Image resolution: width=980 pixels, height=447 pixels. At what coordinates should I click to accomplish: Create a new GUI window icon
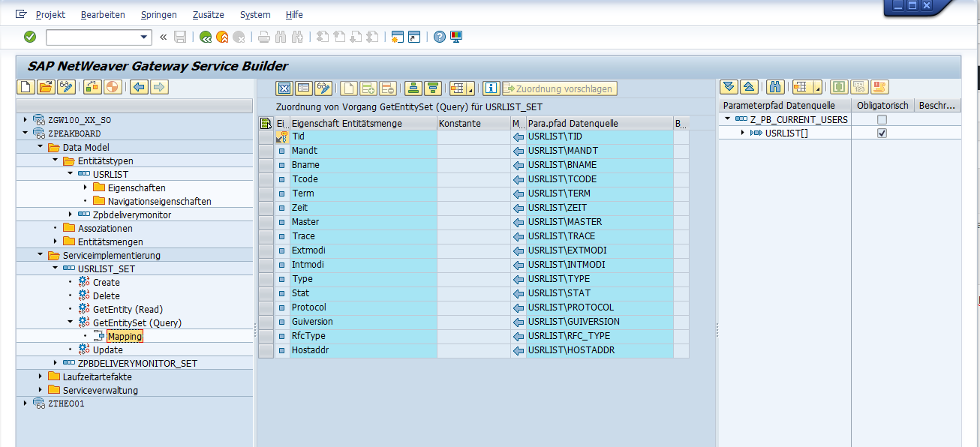[398, 37]
